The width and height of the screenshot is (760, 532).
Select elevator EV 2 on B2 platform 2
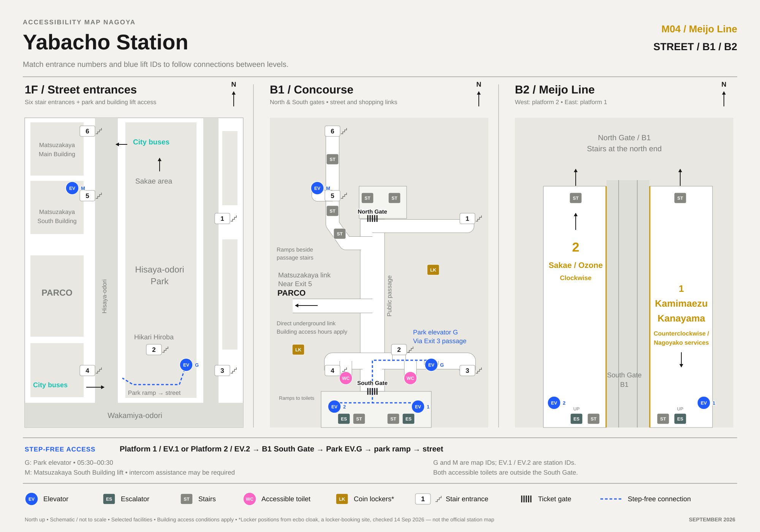point(554,403)
